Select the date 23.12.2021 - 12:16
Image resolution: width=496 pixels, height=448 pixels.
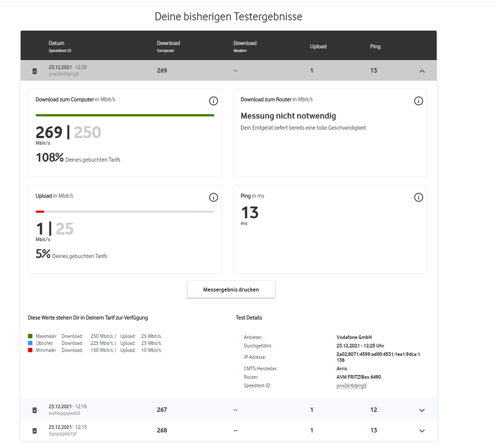point(68,406)
